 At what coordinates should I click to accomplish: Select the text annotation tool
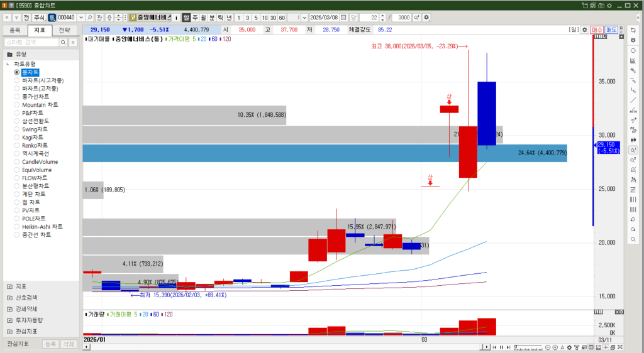point(633,120)
